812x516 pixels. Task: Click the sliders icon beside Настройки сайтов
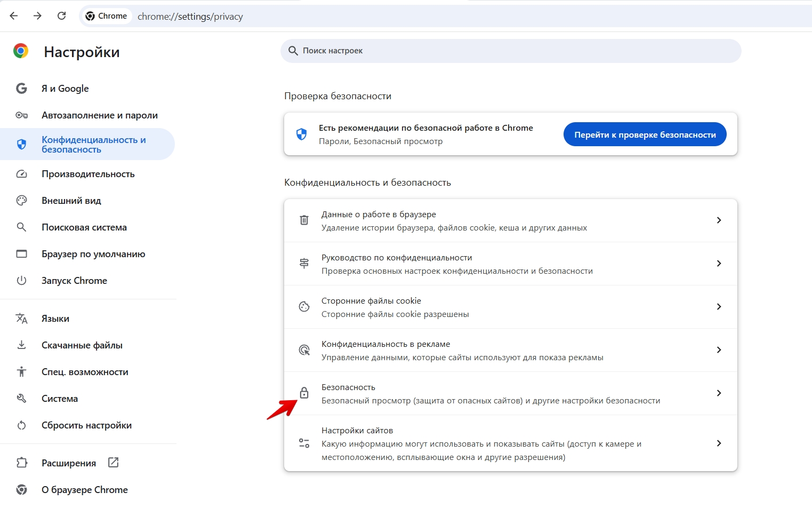click(x=304, y=443)
